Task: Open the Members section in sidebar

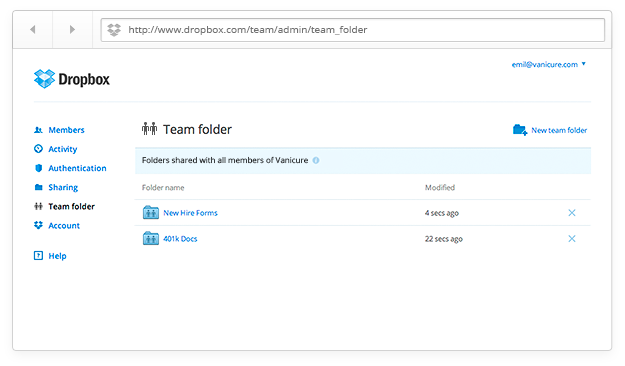Action: [66, 130]
